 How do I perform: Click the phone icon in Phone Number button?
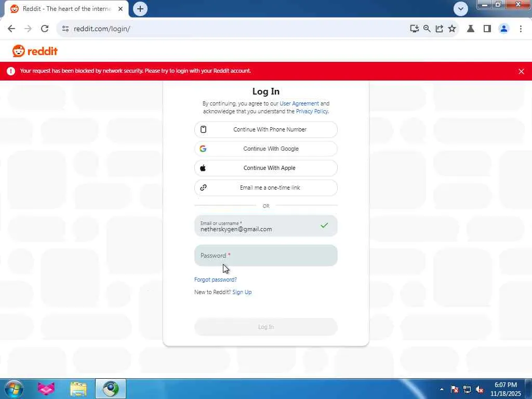[203, 129]
